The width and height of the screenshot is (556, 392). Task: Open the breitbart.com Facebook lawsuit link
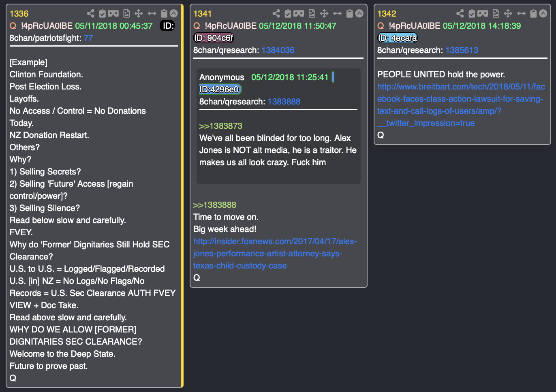(461, 105)
